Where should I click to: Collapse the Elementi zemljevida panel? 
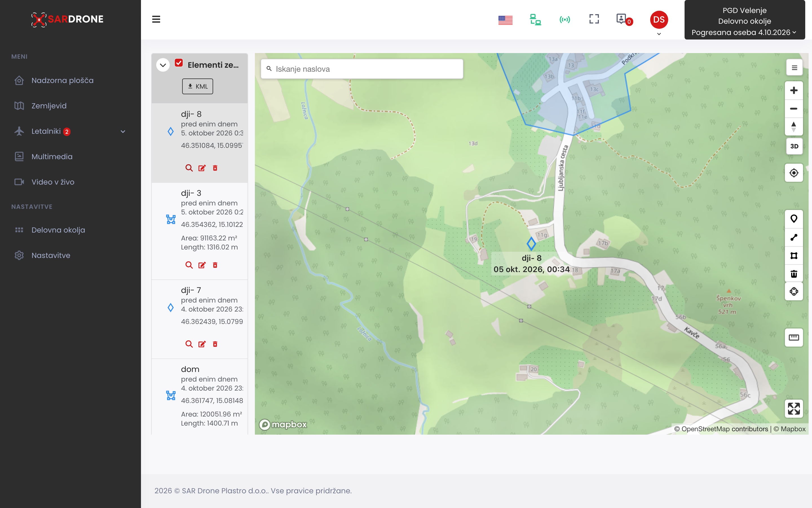point(163,65)
